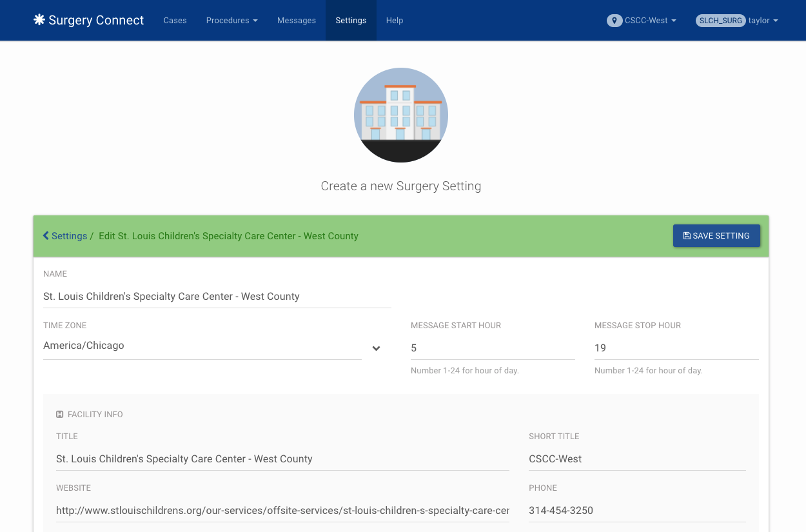Click the 'Create a new Surgery Setting' heading
Viewport: 806px width, 532px height.
click(x=401, y=186)
